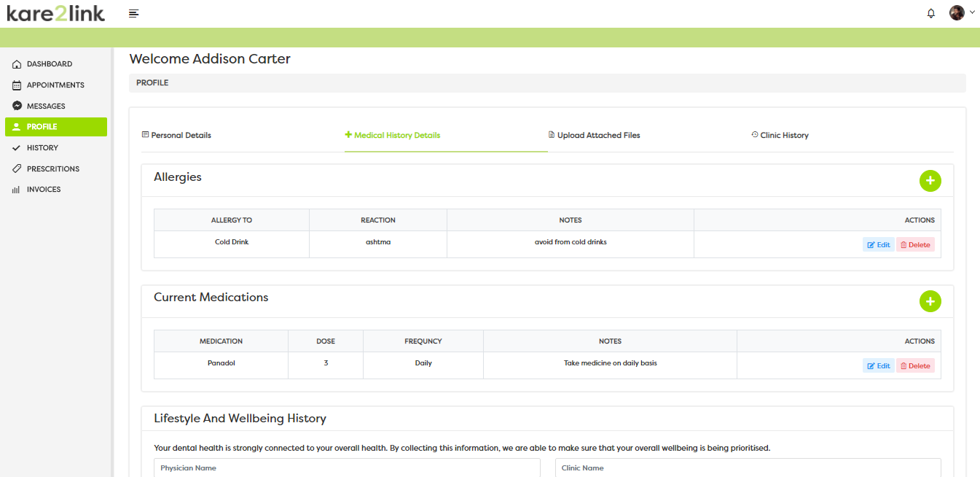Select History in the sidebar

pyautogui.click(x=42, y=148)
